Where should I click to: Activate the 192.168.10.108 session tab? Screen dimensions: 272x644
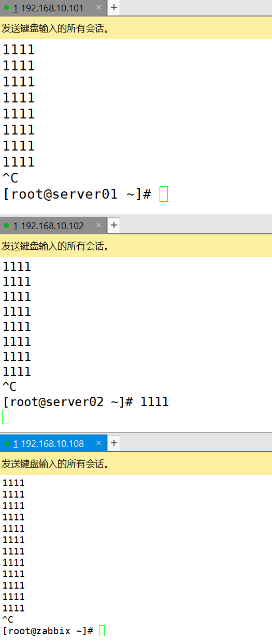click(53, 443)
